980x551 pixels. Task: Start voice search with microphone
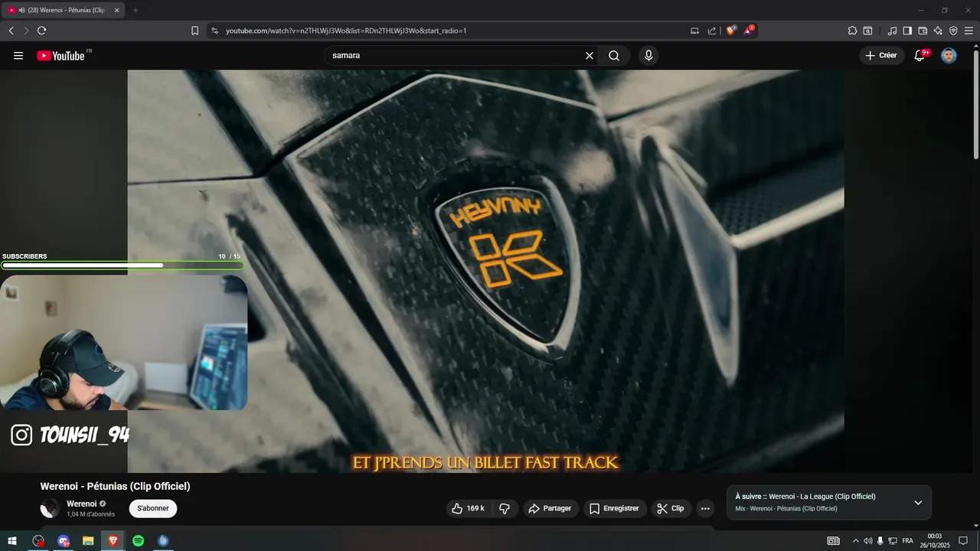click(x=648, y=56)
